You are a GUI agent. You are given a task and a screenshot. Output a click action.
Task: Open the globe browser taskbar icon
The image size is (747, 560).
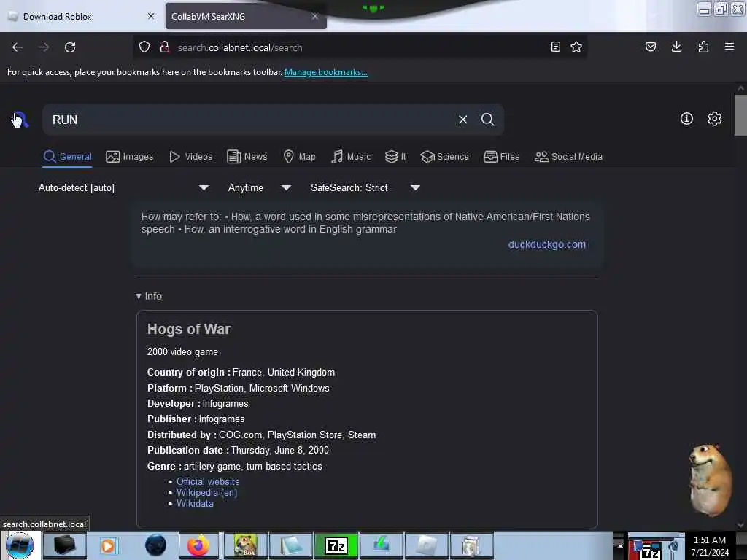click(x=155, y=545)
